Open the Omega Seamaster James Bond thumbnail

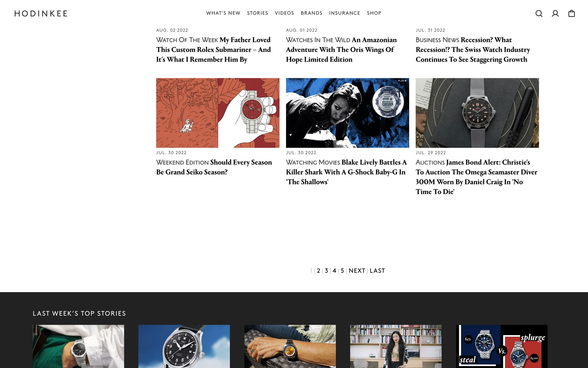(x=477, y=113)
